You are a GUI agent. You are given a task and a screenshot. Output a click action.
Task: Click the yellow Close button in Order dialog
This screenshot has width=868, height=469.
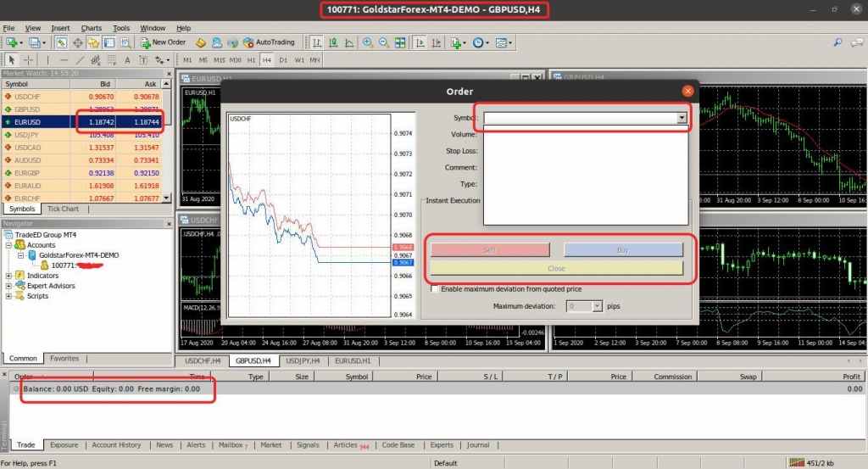click(x=557, y=269)
